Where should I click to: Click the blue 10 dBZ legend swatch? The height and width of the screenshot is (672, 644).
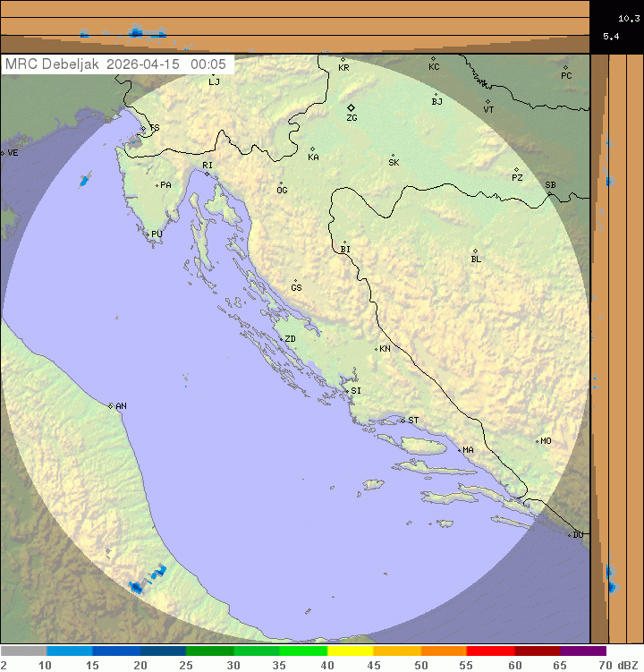tap(70, 651)
